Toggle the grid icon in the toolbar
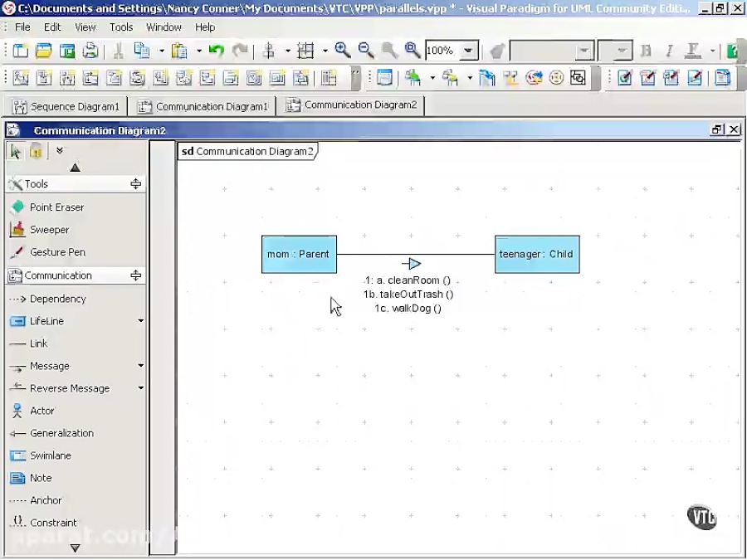The width and height of the screenshot is (747, 560). pos(305,51)
